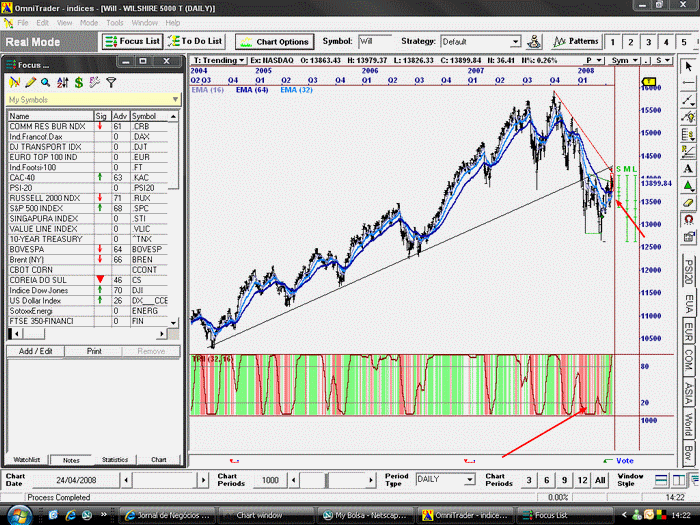Open the Period Type DAILY dropdown
The height and width of the screenshot is (525, 700).
469,480
